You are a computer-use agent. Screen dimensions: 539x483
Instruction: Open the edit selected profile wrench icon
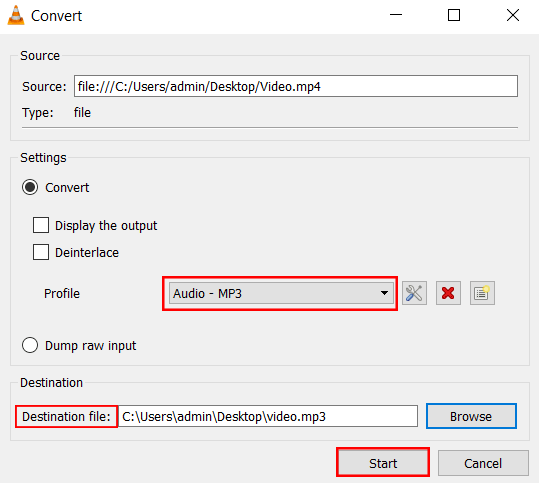[x=414, y=293]
